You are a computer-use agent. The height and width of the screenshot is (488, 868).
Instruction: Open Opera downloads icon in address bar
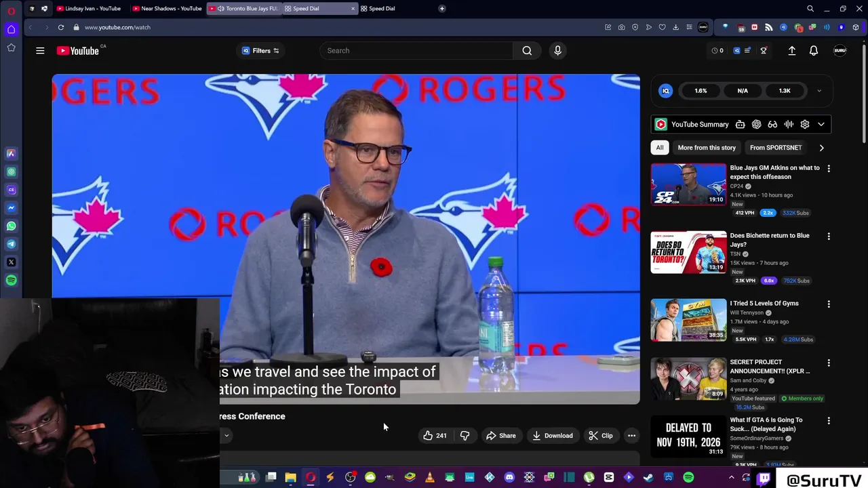point(675,27)
